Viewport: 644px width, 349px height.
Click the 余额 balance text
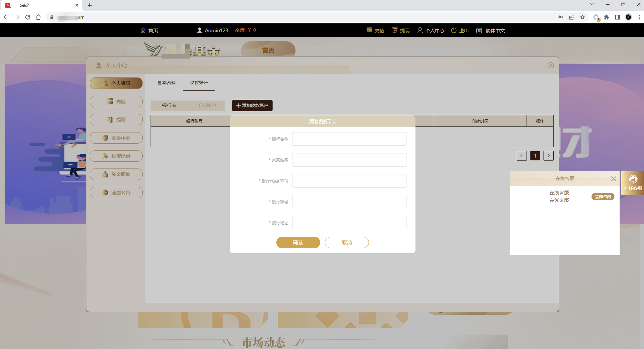245,30
